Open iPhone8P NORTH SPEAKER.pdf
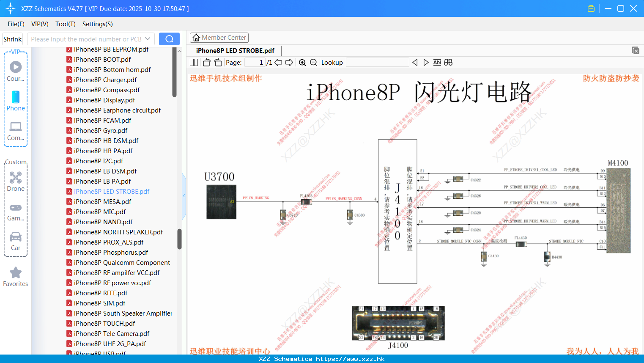Image resolution: width=644 pixels, height=363 pixels. click(118, 232)
